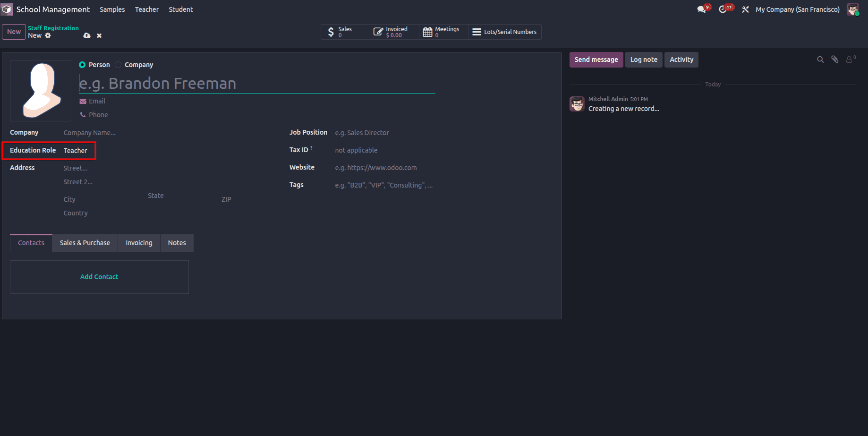Open the Student menu
868x436 pixels.
(181, 9)
